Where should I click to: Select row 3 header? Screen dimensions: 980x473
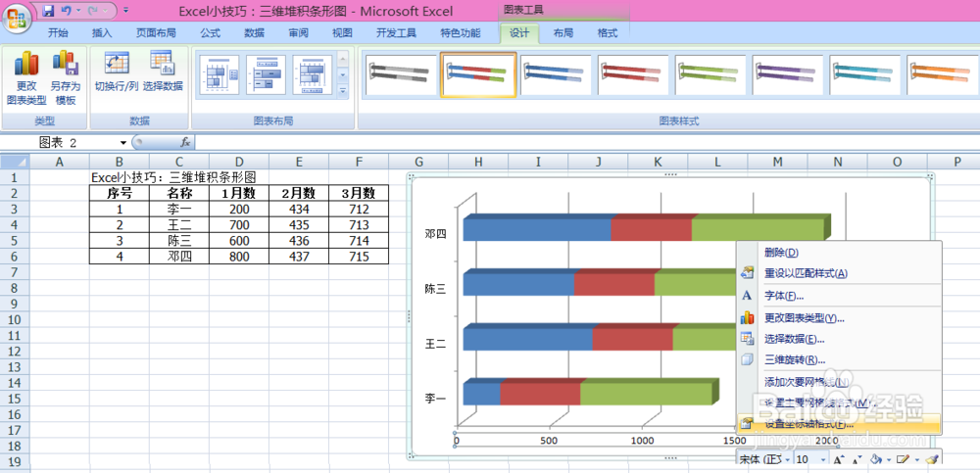tap(15, 209)
